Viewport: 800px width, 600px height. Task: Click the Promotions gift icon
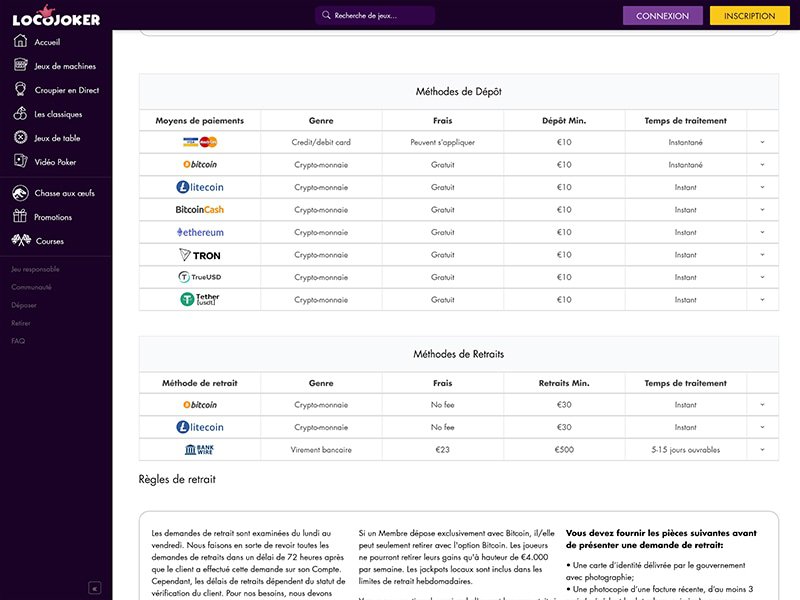[20, 216]
